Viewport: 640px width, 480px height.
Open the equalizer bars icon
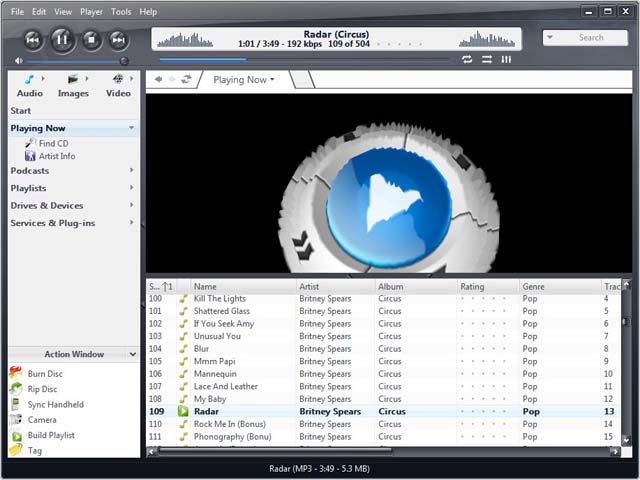coord(506,60)
